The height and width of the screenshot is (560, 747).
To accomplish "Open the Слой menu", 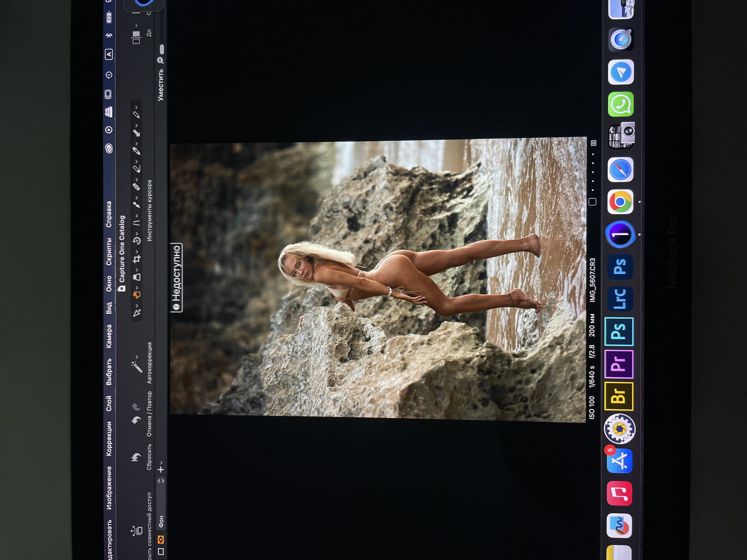I will click(109, 404).
